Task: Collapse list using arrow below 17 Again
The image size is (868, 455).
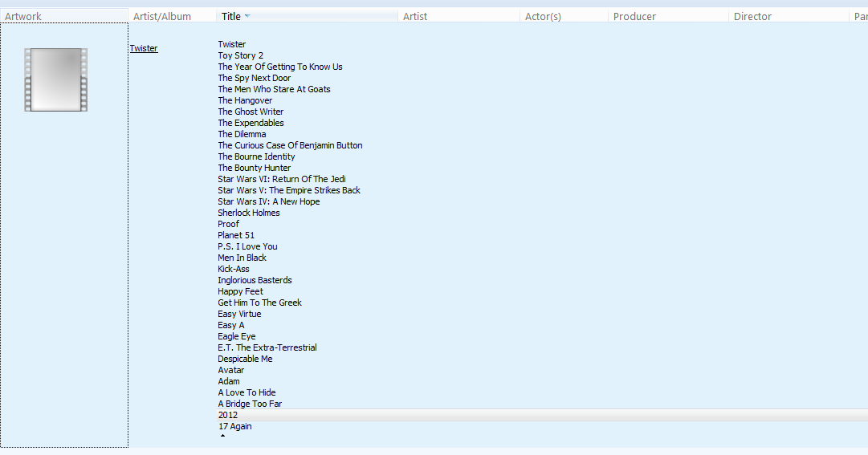Action: pyautogui.click(x=222, y=437)
